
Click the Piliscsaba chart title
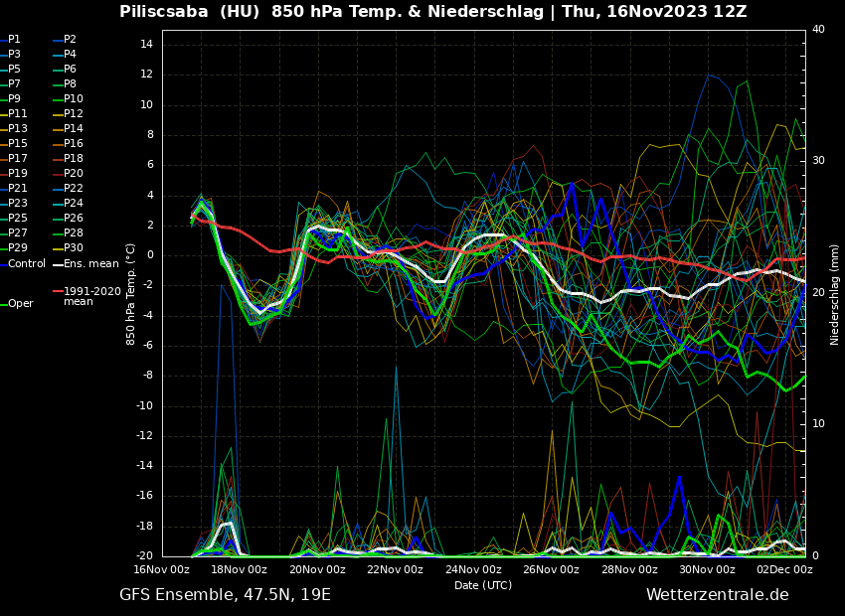click(432, 12)
